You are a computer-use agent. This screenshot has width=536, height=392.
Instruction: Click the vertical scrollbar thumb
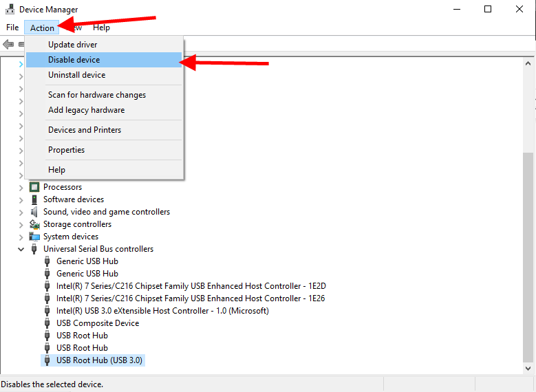click(x=528, y=257)
